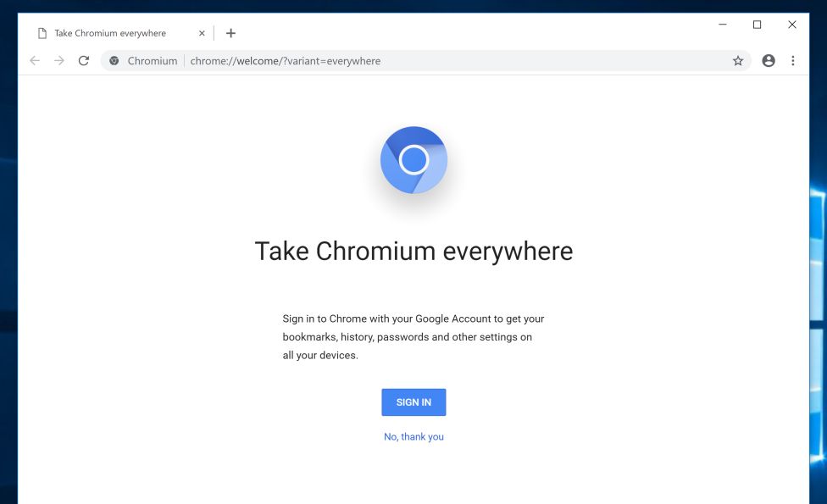Screen dimensions: 827x504
Task: Select the Take Chromium everywhere heading text
Action: tap(413, 251)
